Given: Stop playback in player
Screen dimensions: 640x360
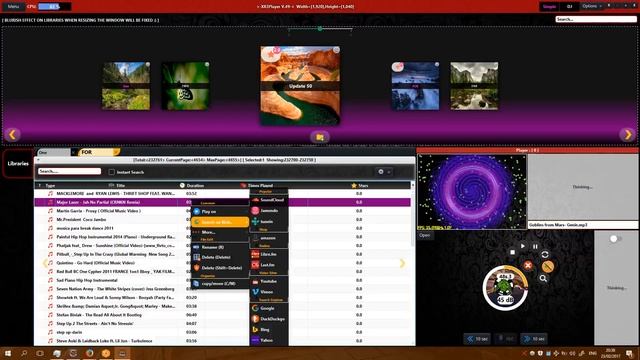Looking at the screenshot, I should coord(513,252).
